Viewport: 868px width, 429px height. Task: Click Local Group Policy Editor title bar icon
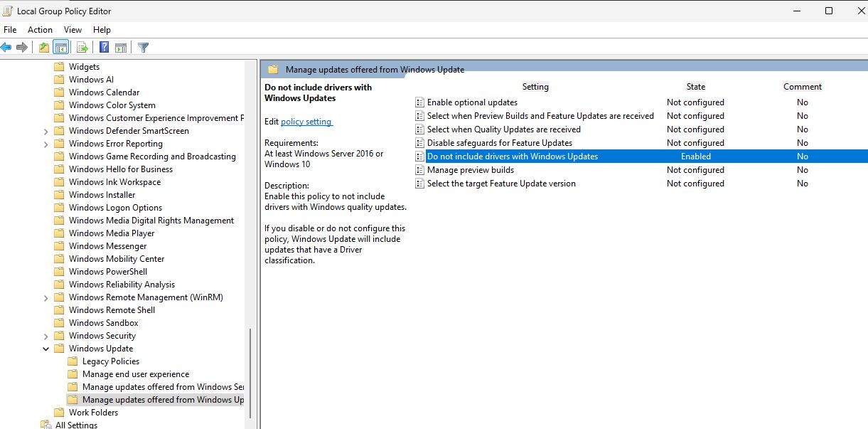click(x=9, y=11)
